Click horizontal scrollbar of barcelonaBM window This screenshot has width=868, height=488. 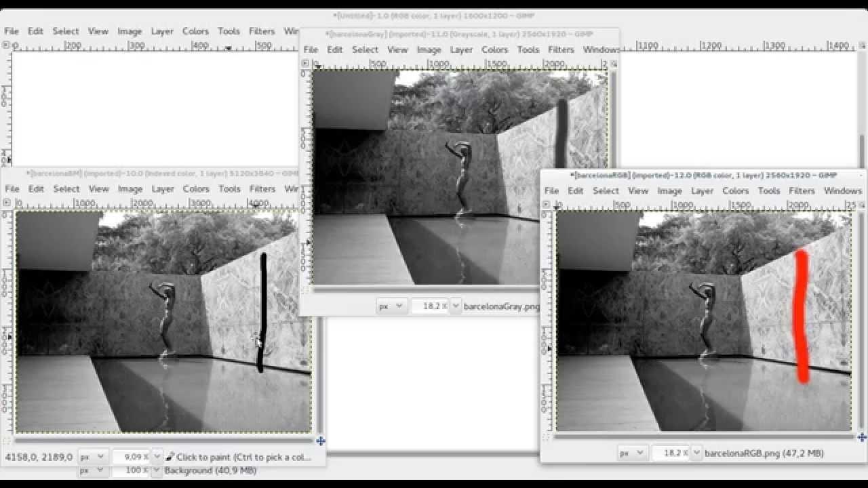point(163,441)
